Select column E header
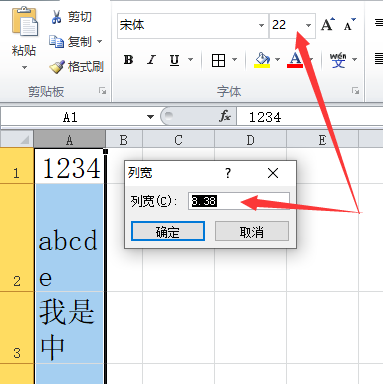383x384 pixels. [322, 140]
